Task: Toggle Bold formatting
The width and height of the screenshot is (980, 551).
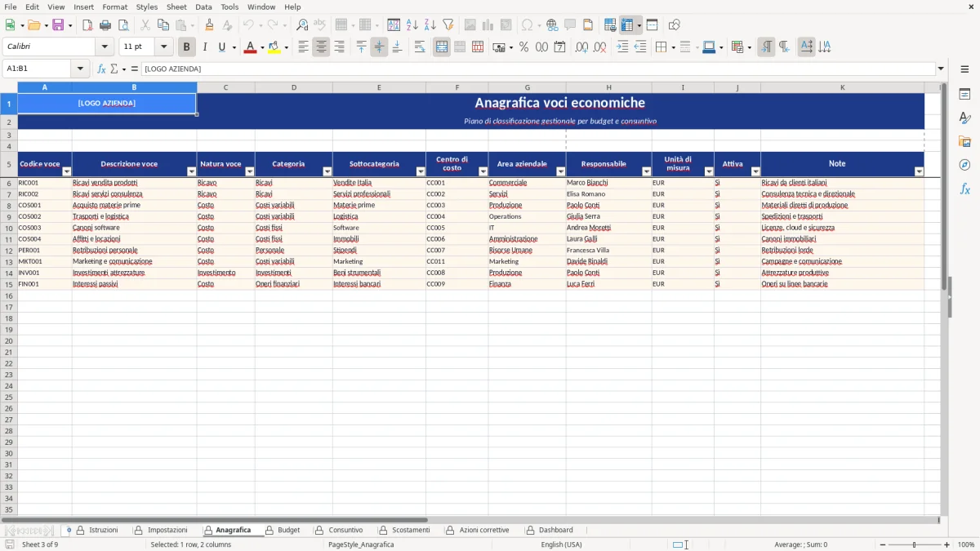Action: coord(186,47)
